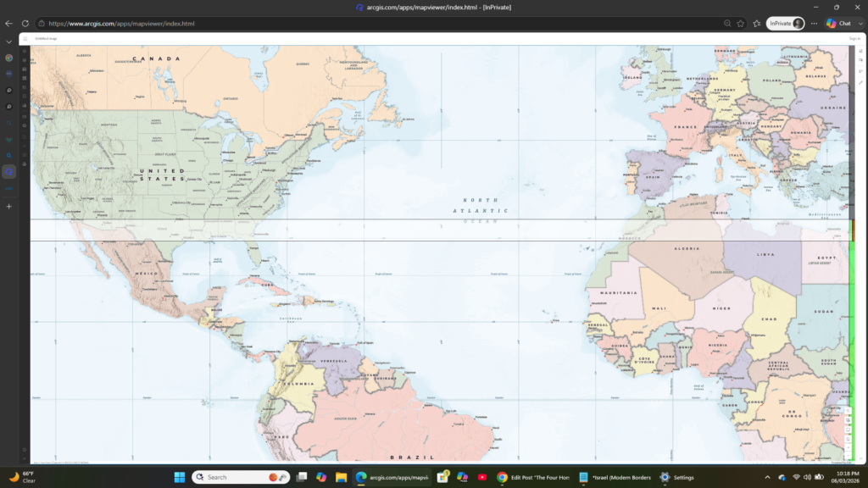868x488 pixels.
Task: Open the Add layer tool
Action: [25, 51]
